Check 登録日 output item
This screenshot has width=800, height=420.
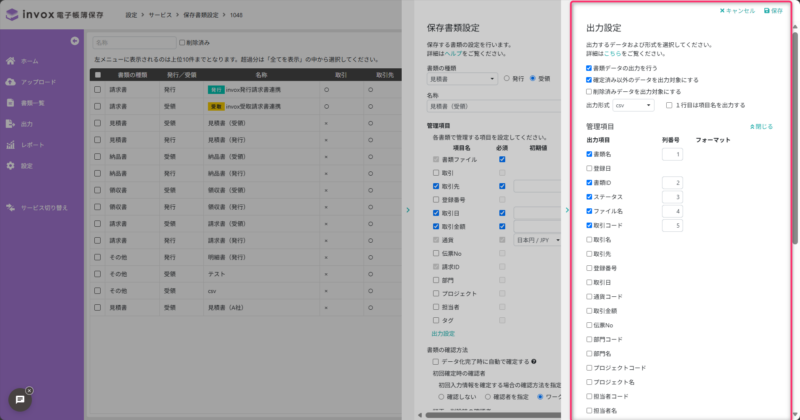(x=589, y=168)
